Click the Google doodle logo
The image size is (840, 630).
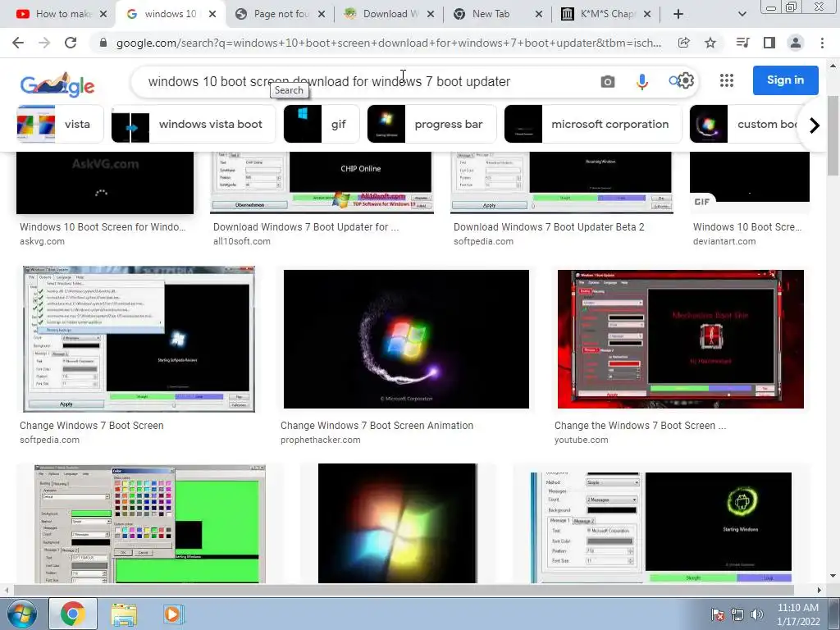(57, 84)
